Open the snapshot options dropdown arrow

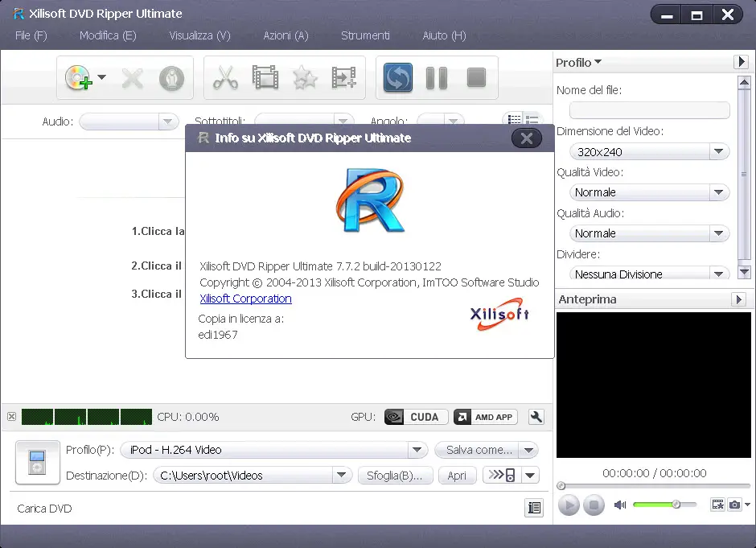tap(747, 505)
